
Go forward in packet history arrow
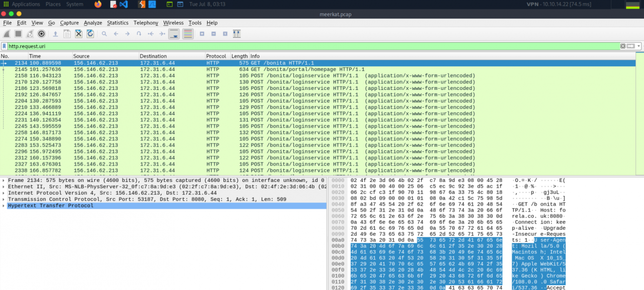pyautogui.click(x=127, y=34)
